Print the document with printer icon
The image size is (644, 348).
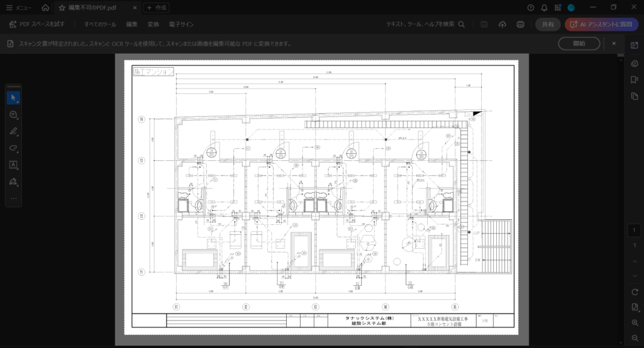(x=520, y=24)
